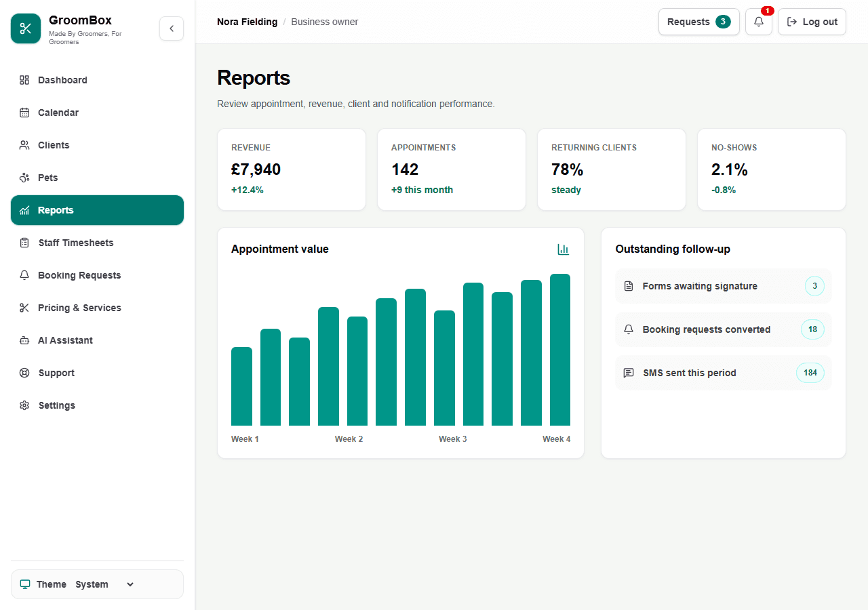
Task: Click the Reports chart icon in sidebar
Action: (x=24, y=210)
